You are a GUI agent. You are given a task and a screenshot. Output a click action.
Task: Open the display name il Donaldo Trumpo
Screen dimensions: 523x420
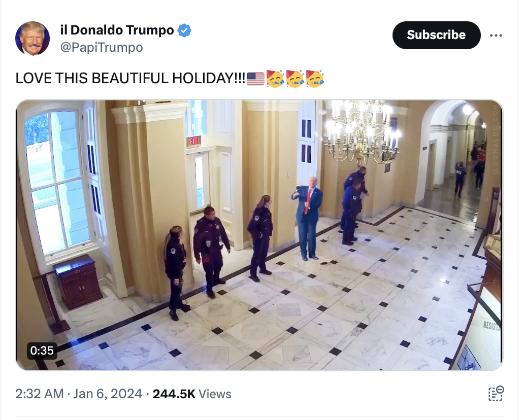pos(117,30)
